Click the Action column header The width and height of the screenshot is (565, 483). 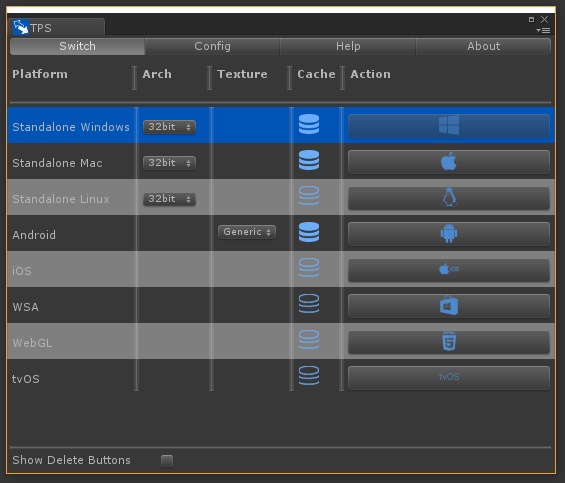(x=370, y=74)
